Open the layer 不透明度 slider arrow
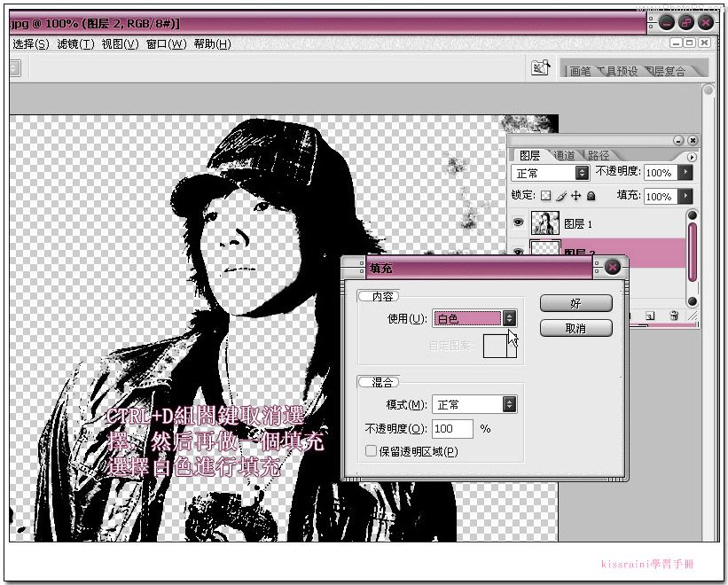 [x=685, y=173]
